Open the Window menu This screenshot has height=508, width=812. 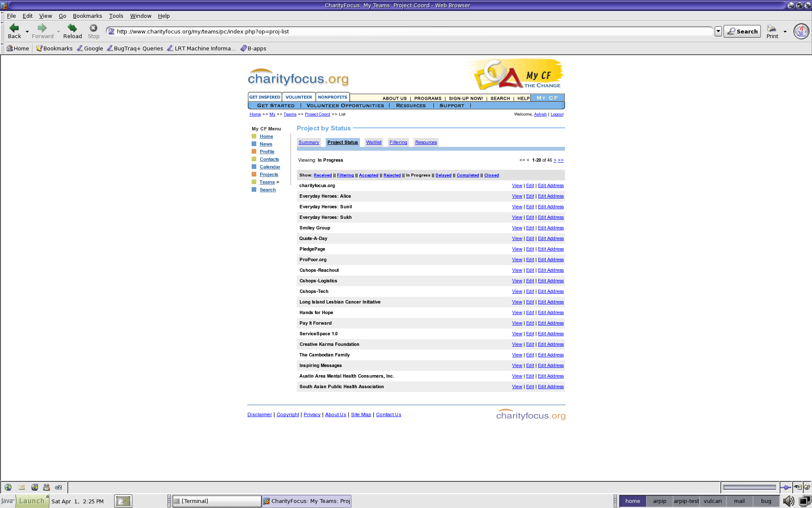coord(140,16)
